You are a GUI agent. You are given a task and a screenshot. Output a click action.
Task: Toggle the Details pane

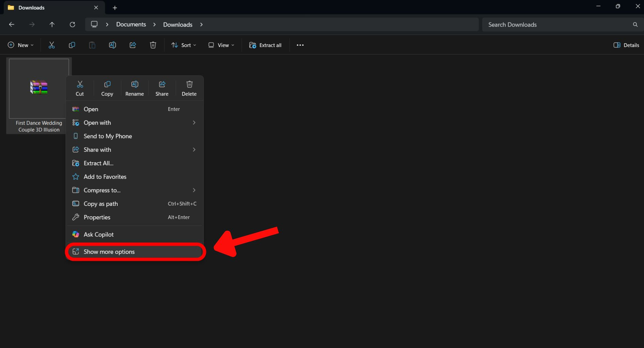(626, 45)
